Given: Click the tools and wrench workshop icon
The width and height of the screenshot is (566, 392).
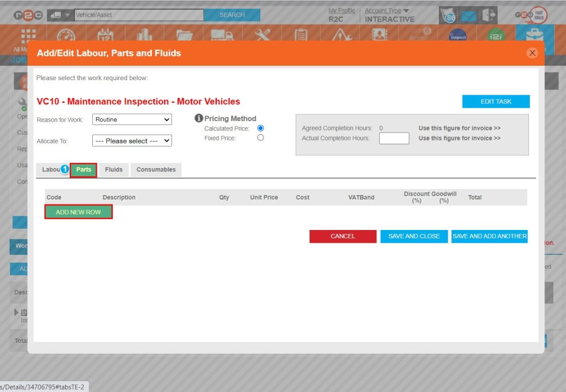Looking at the screenshot, I should (261, 34).
